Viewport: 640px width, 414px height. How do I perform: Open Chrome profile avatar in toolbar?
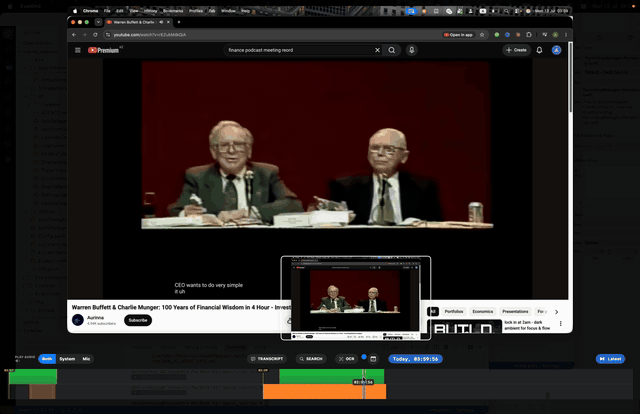(x=555, y=35)
